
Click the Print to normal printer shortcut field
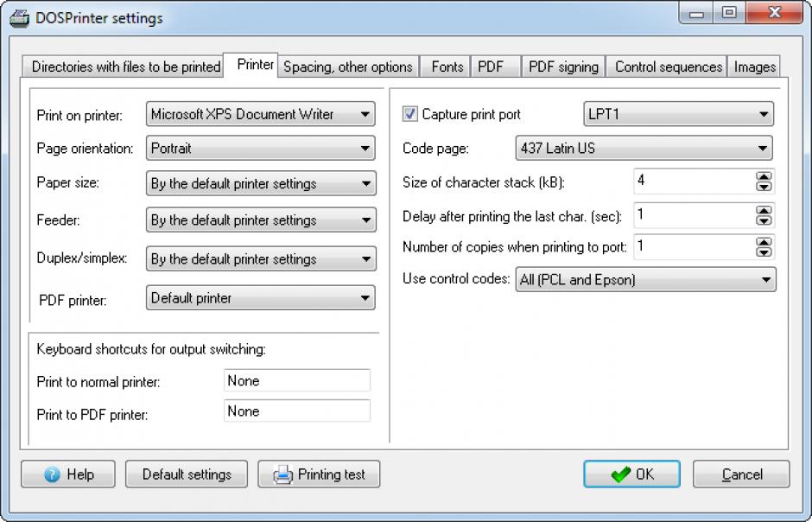(297, 380)
